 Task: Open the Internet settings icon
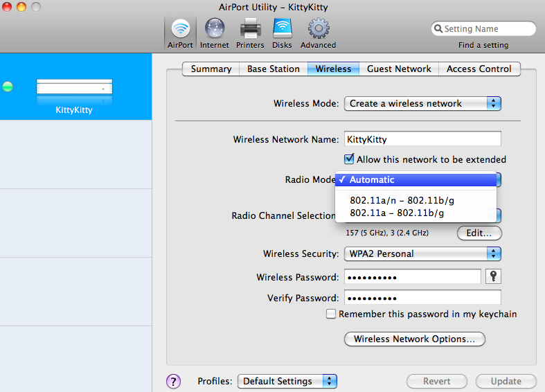215,33
